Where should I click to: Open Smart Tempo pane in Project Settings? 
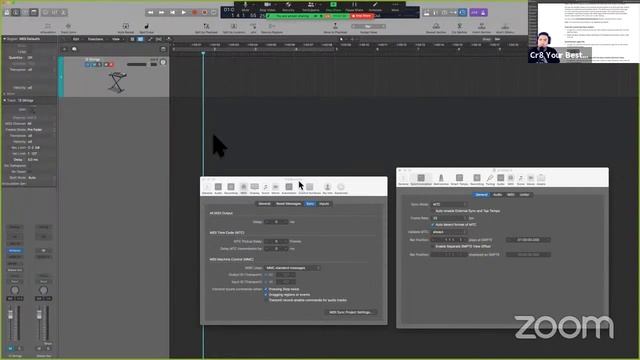pos(459,179)
